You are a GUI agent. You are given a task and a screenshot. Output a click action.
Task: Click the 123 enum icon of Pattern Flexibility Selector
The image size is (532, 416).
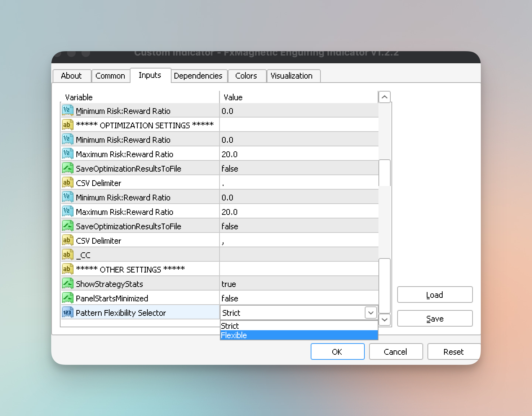click(x=67, y=312)
